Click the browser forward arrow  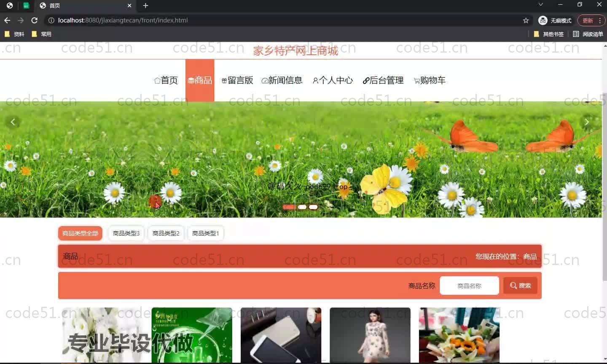pyautogui.click(x=21, y=20)
